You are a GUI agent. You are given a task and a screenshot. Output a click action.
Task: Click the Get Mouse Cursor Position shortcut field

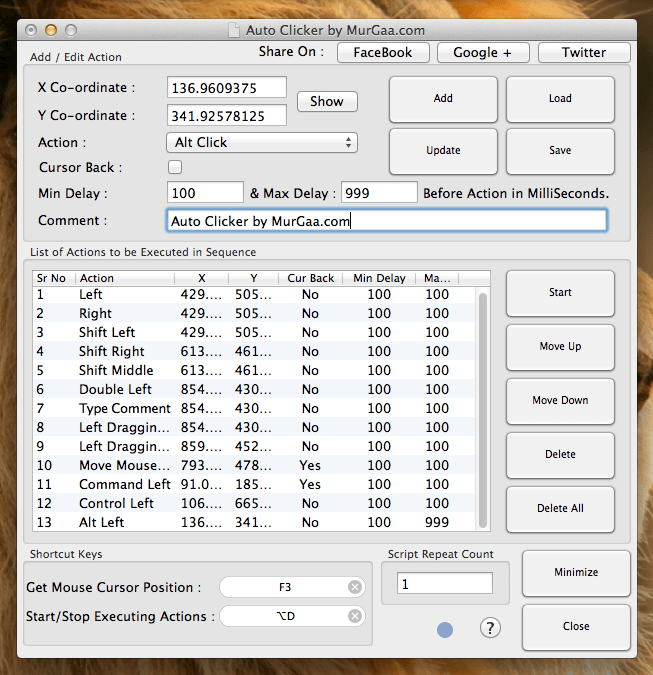[x=292, y=587]
